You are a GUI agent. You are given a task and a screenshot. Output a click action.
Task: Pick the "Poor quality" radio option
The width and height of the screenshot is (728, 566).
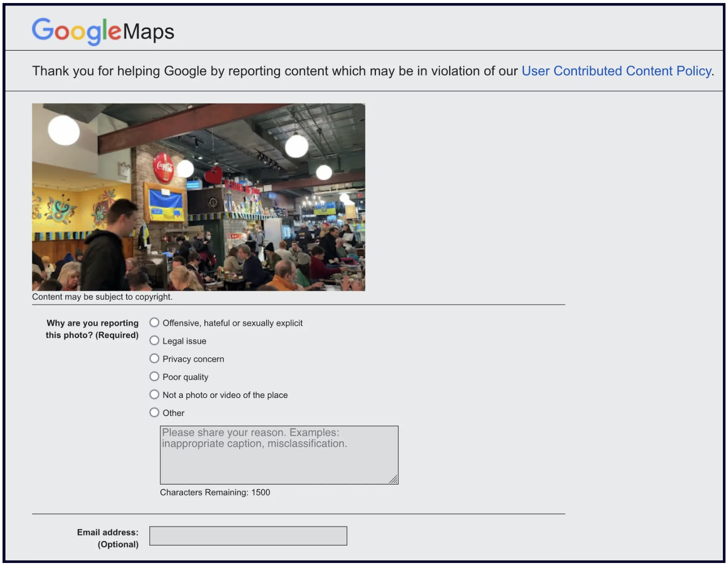154,376
